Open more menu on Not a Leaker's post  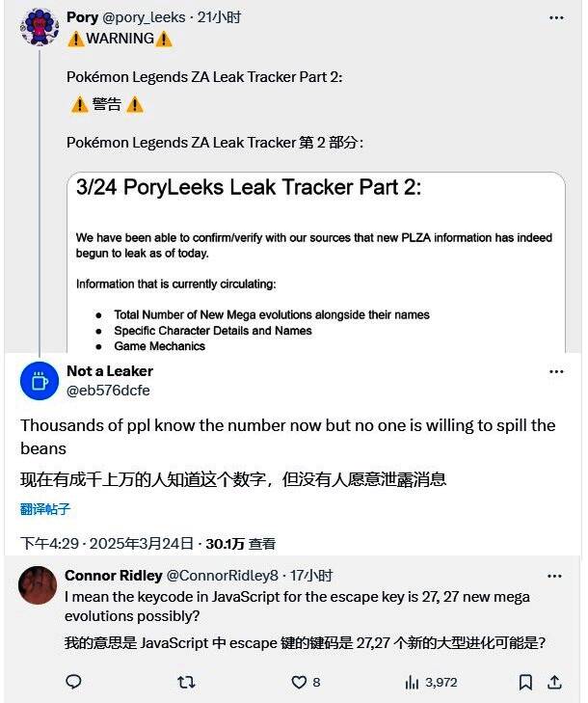pyautogui.click(x=556, y=371)
